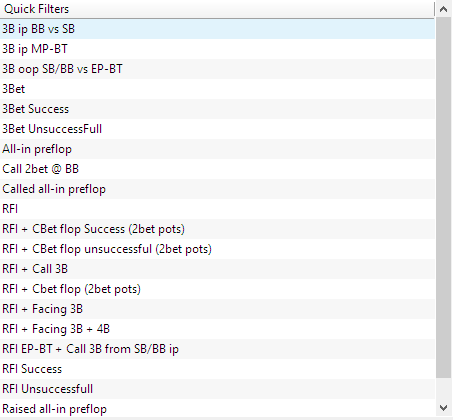Image resolution: width=453 pixels, height=420 pixels.
Task: Choose the All-in preflop filter
Action: tap(217, 149)
